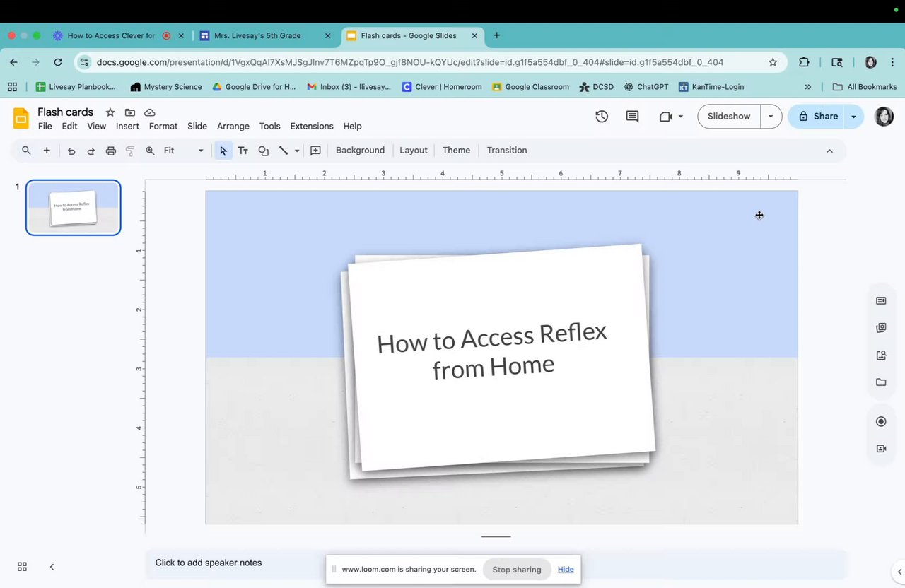905x588 pixels.
Task: Select slide 1 thumbnail in the filmstrip
Action: tap(74, 208)
